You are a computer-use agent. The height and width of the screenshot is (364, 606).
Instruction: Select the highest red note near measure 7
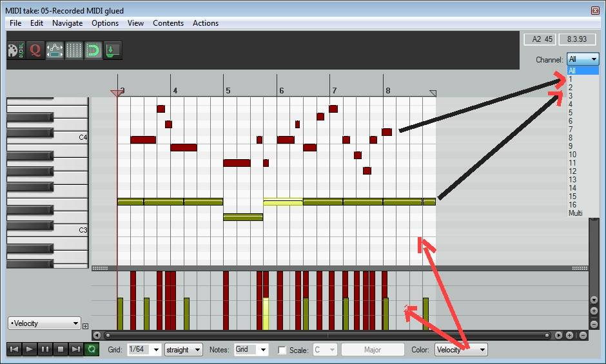[333, 109]
